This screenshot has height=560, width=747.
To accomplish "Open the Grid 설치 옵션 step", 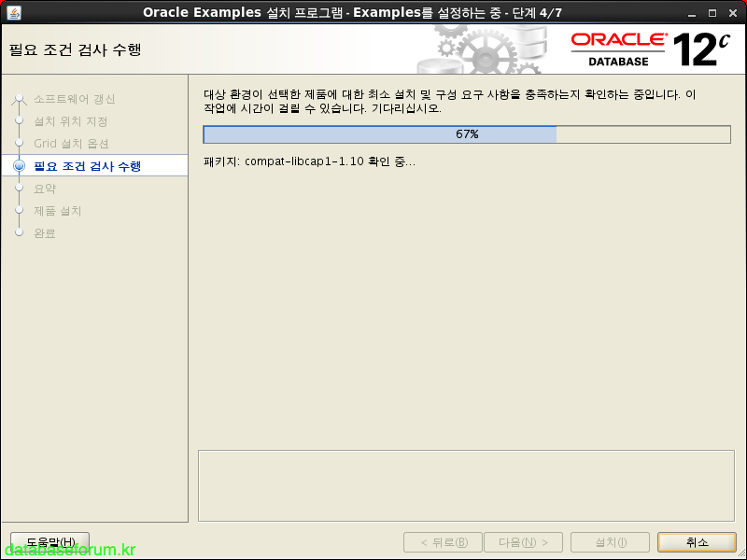I will [71, 144].
